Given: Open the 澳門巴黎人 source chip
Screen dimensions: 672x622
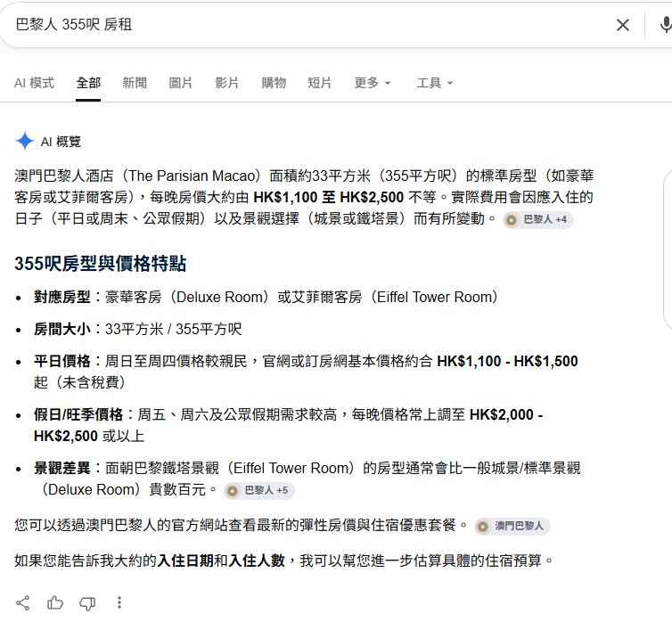Looking at the screenshot, I should (512, 526).
